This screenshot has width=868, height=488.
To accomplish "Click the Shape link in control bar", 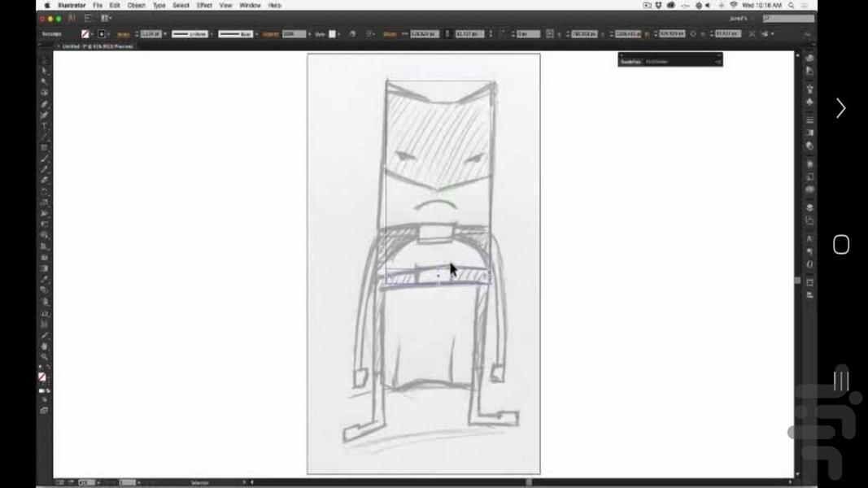I will point(390,33).
